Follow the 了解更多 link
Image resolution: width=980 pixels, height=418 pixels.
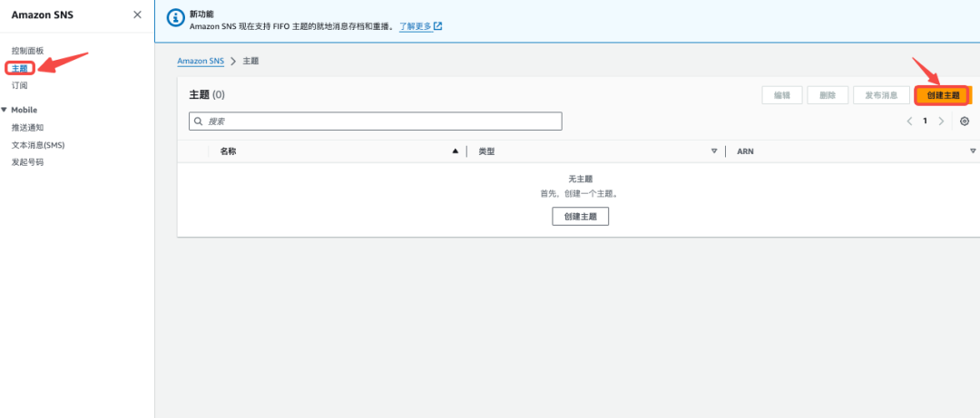pyautogui.click(x=416, y=26)
